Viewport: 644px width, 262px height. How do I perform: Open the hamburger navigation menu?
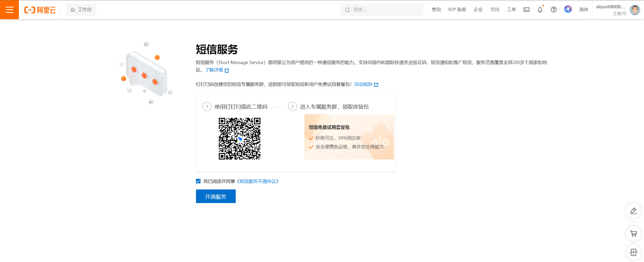click(x=9, y=10)
